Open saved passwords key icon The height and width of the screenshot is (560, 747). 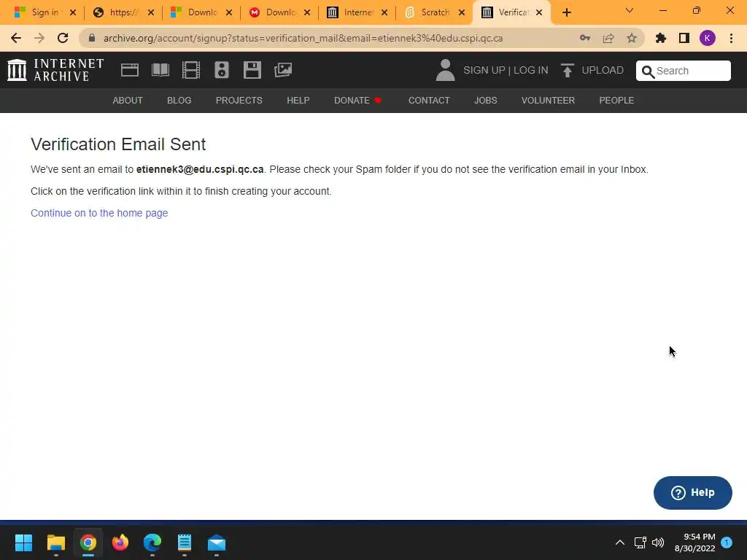pyautogui.click(x=585, y=38)
